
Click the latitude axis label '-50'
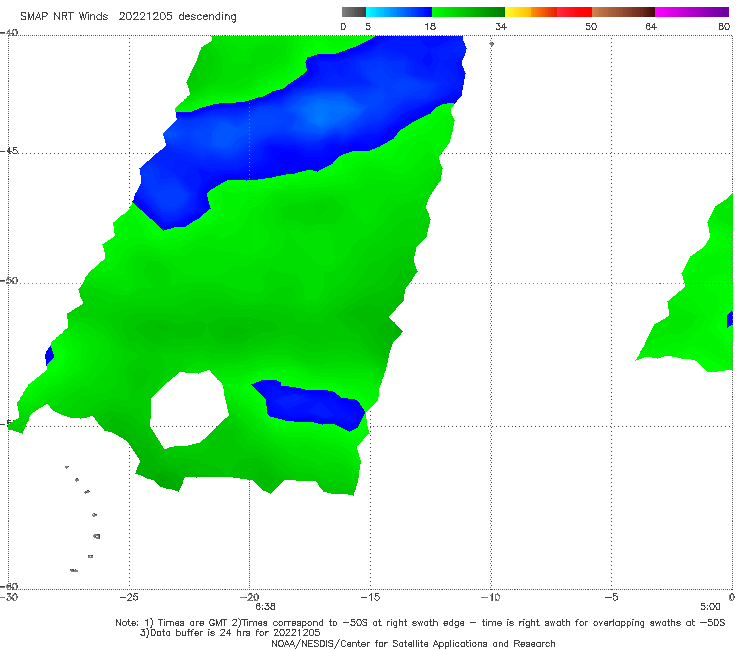click(9, 281)
